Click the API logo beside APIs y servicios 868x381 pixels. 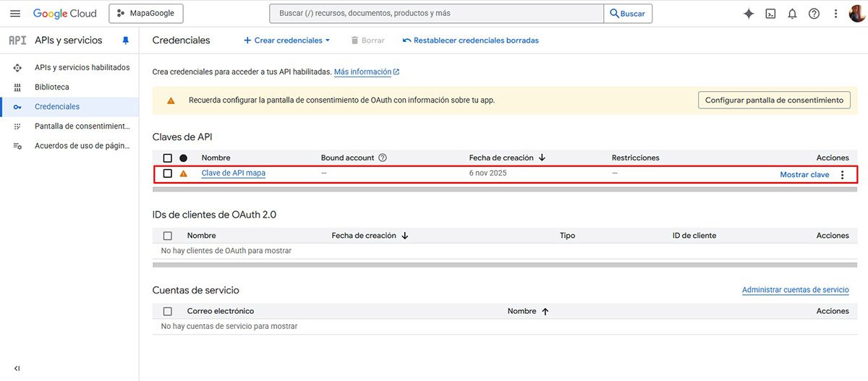17,40
